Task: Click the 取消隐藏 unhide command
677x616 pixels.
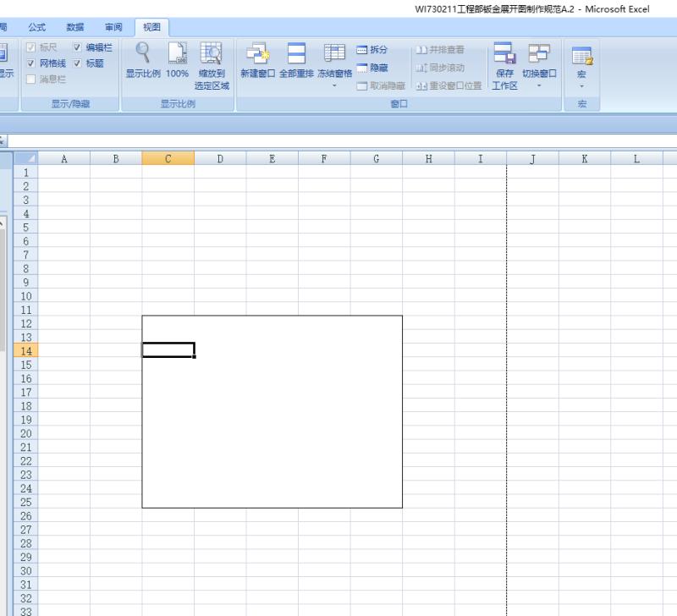Action: coord(381,86)
